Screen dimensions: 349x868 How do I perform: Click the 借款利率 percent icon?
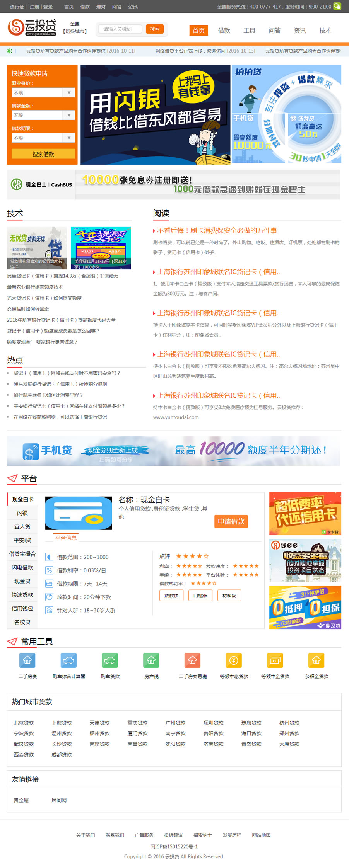[49, 570]
